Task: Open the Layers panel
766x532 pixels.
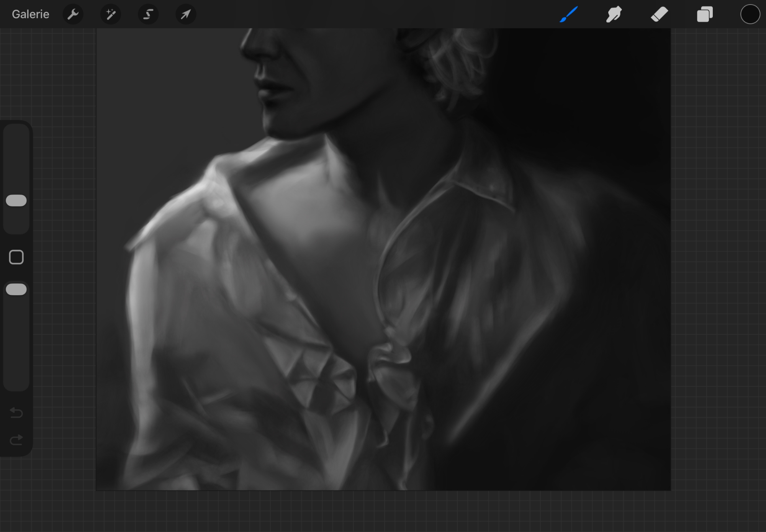Action: click(x=705, y=15)
